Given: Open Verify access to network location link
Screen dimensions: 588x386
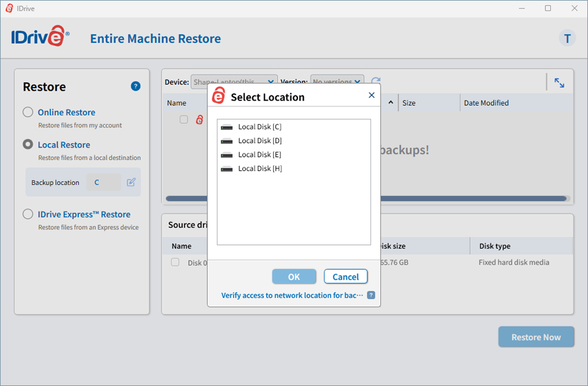Looking at the screenshot, I should [x=292, y=295].
